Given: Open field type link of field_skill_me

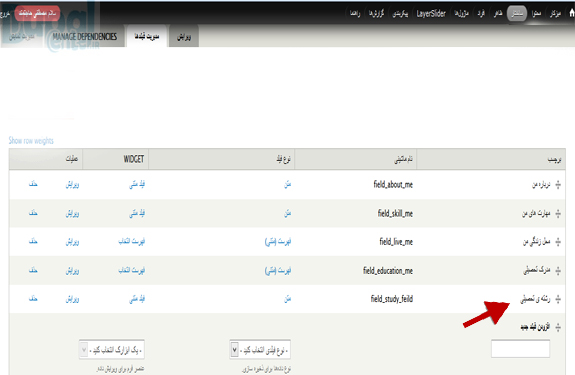Looking at the screenshot, I should (288, 213).
